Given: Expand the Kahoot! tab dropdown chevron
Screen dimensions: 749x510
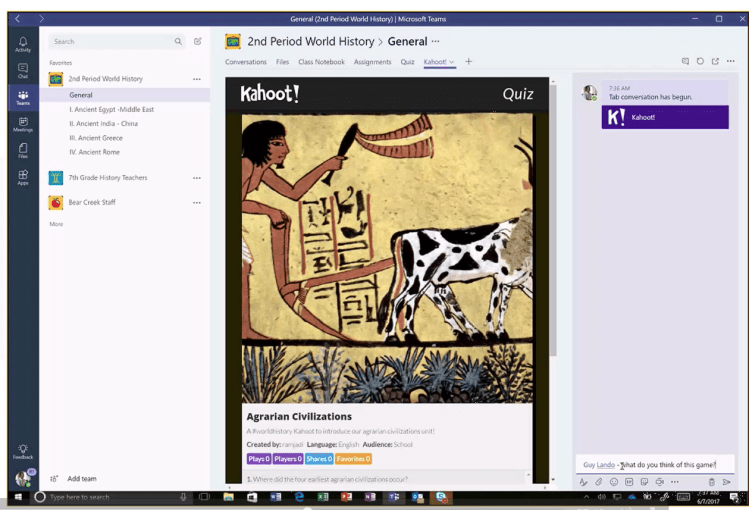Looking at the screenshot, I should pos(451,62).
